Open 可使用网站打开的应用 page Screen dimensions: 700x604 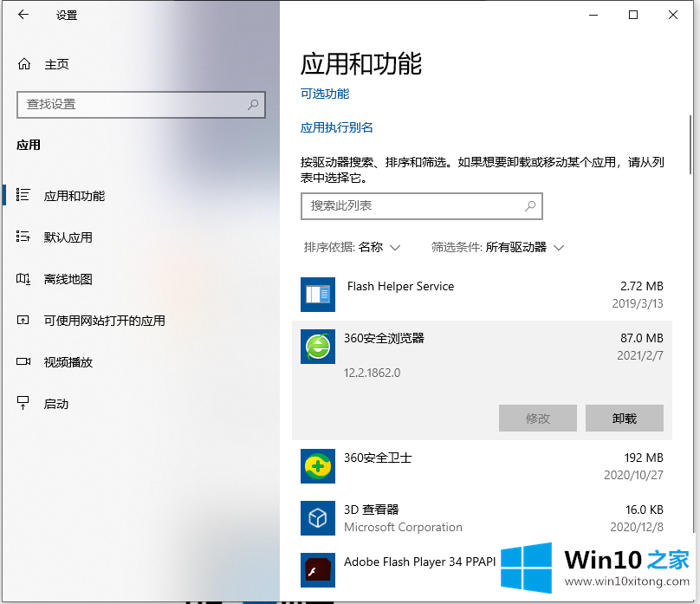[x=105, y=321]
